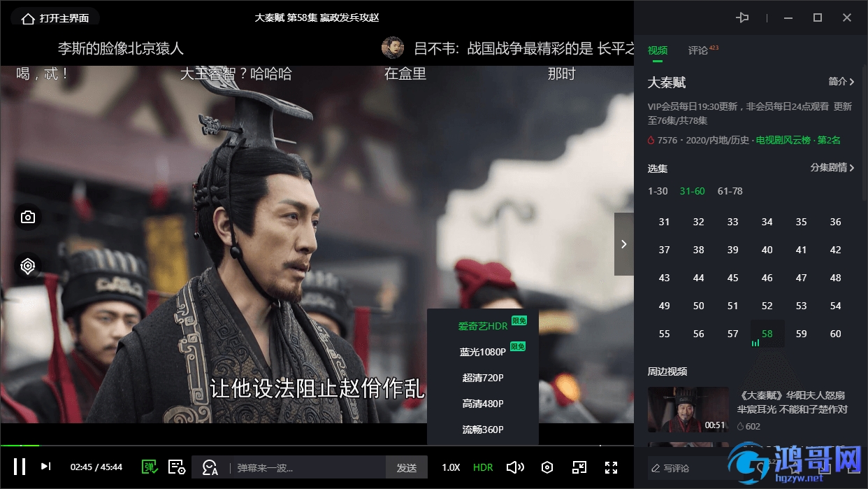Open the HDR quality selector
Image resolution: width=868 pixels, height=489 pixels.
coord(483,467)
